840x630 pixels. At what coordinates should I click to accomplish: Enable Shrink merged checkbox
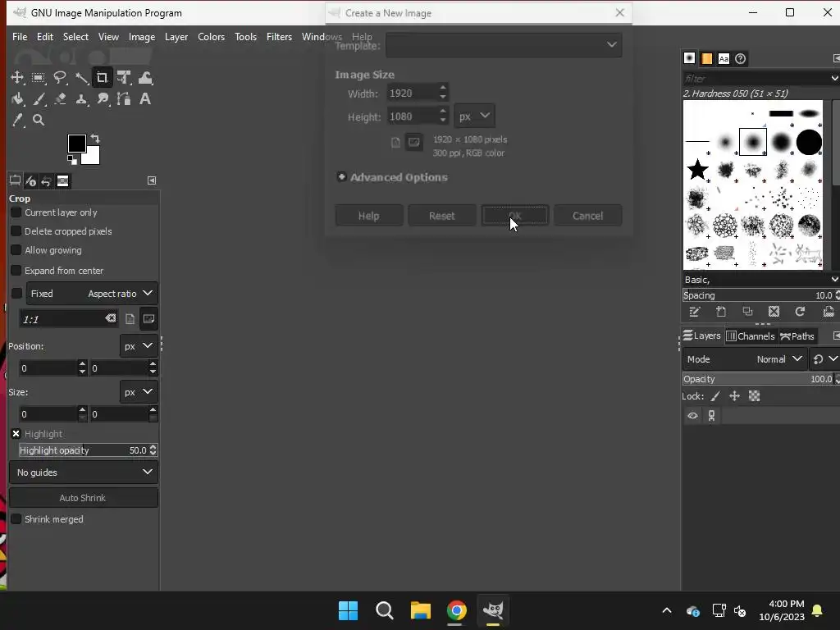click(16, 519)
